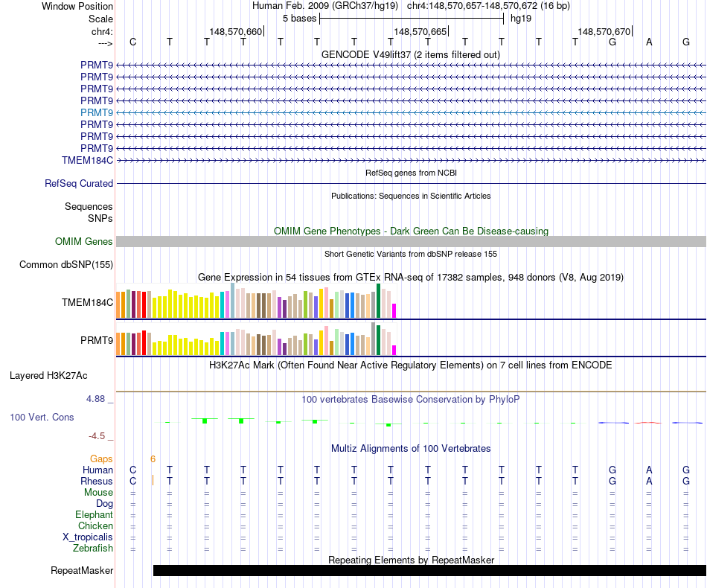Open the GTEx Gene Expression track title

[x=411, y=278]
